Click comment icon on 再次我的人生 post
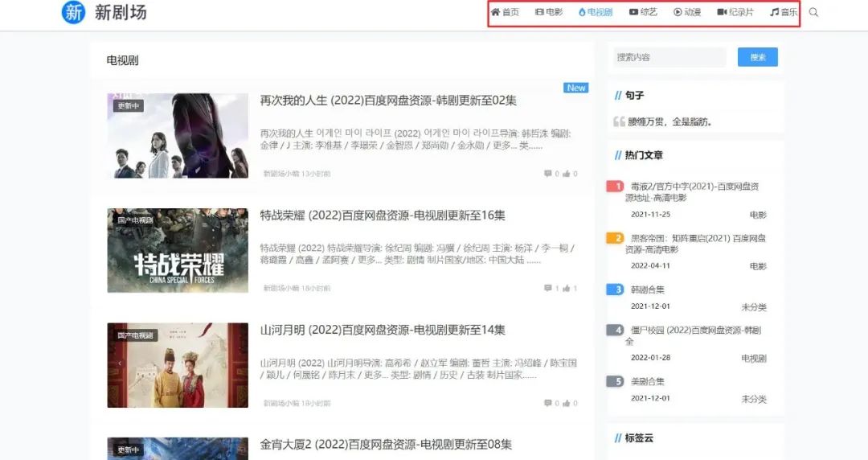This screenshot has height=460, width=868. [548, 174]
